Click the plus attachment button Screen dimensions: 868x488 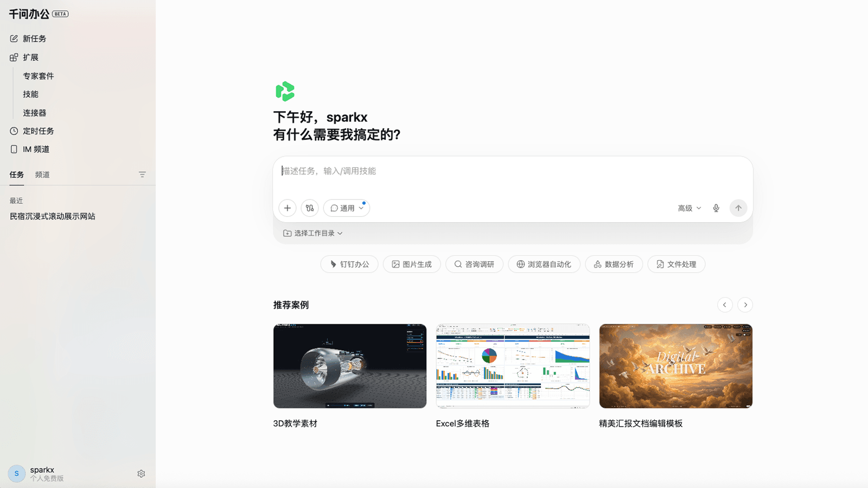coord(288,208)
